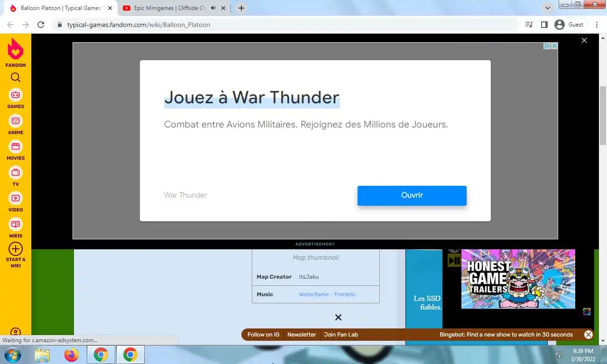
Task: Close the advertisement overlay with top-right X
Action: click(x=584, y=40)
